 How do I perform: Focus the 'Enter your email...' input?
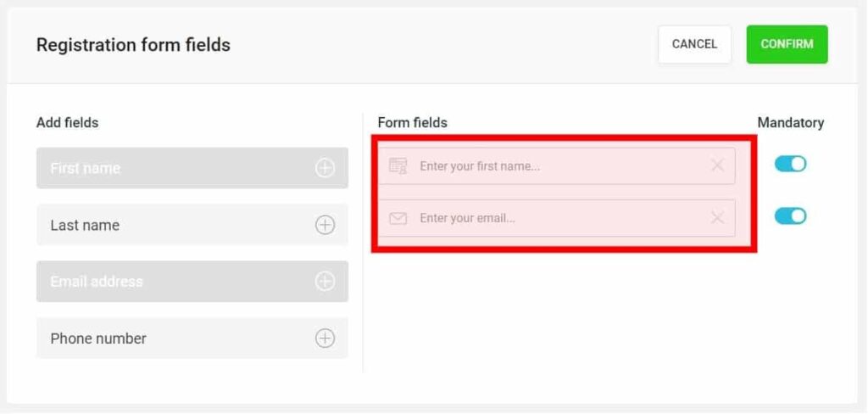point(557,218)
